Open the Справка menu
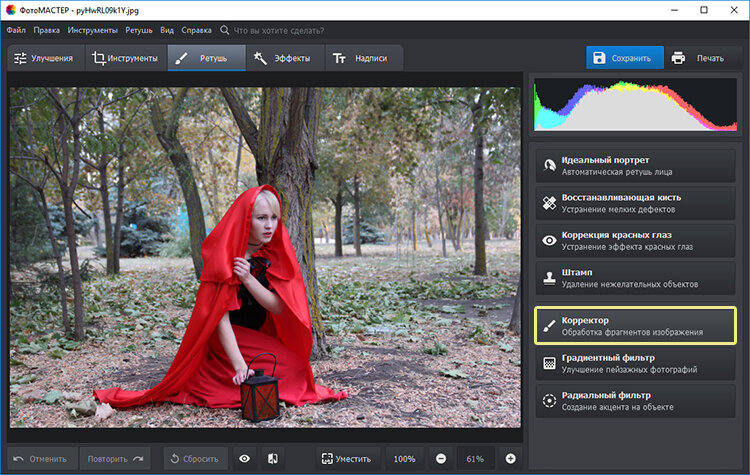750x475 pixels. point(196,30)
